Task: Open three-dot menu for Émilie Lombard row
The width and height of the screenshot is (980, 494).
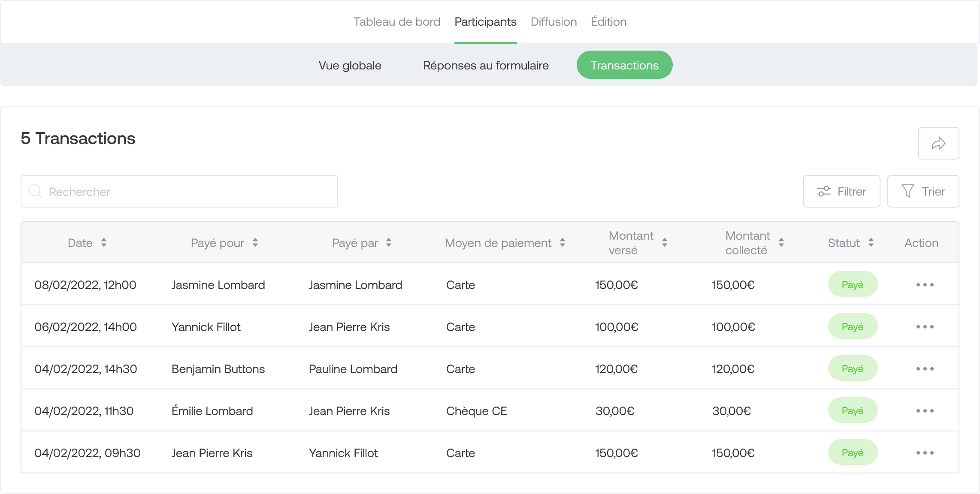Action: pyautogui.click(x=925, y=411)
